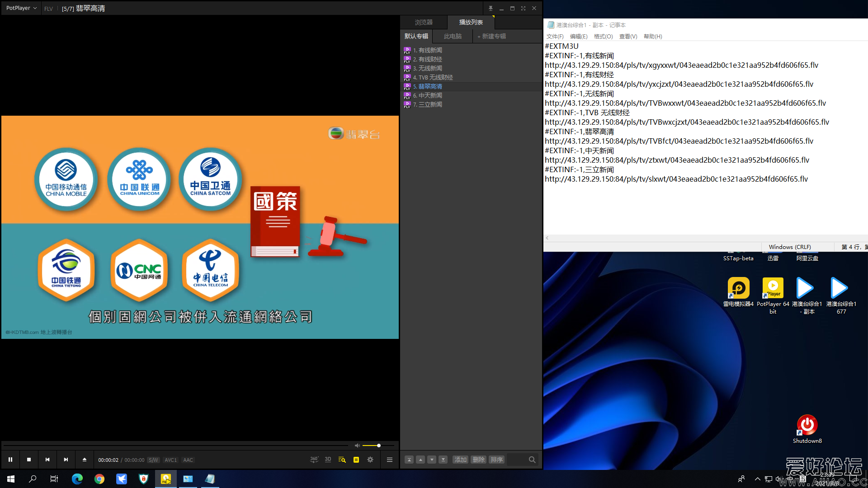Skip to next playlist item
Image resolution: width=868 pixels, height=488 pixels.
66,460
